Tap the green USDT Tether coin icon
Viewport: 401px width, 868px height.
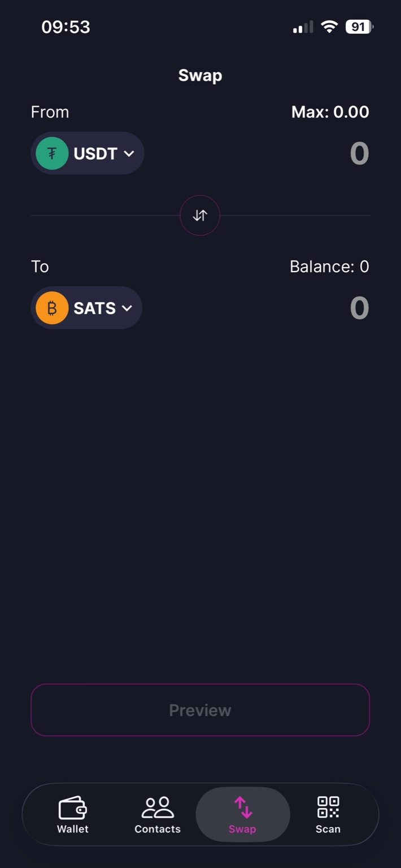52,153
